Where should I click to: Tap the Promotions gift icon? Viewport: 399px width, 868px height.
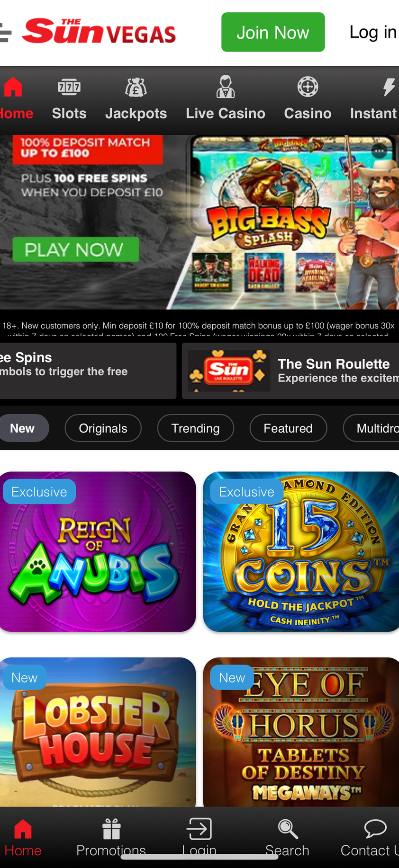click(111, 829)
